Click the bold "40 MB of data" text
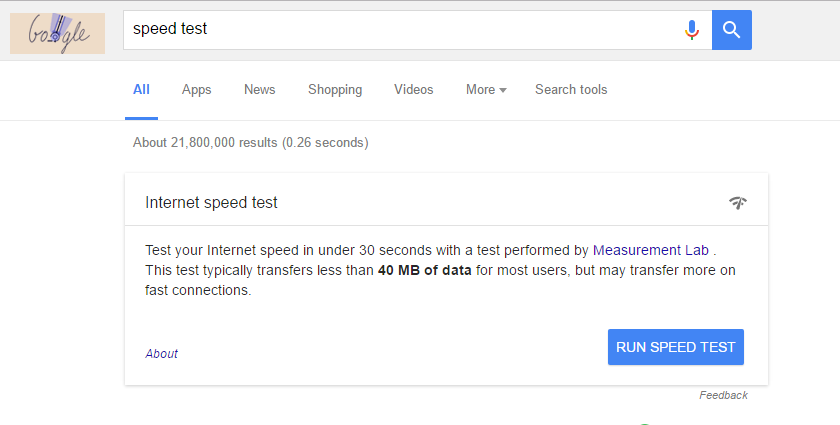This screenshot has width=840, height=425. pos(425,270)
